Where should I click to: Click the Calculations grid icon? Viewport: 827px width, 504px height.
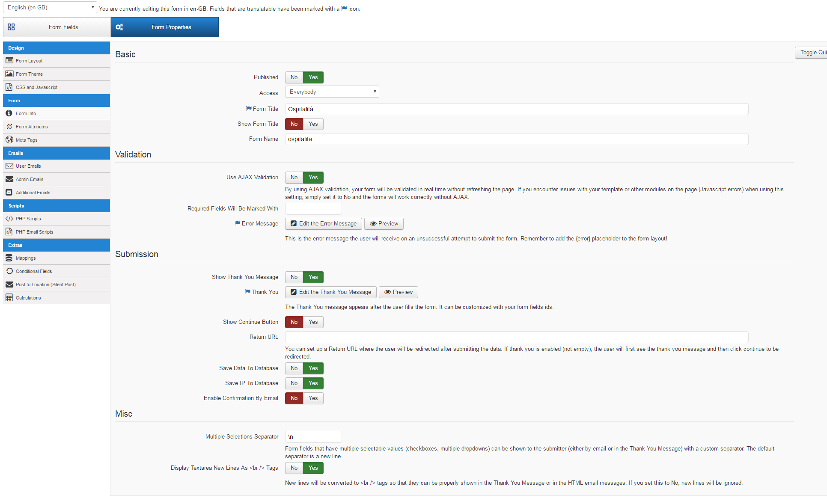coord(9,298)
